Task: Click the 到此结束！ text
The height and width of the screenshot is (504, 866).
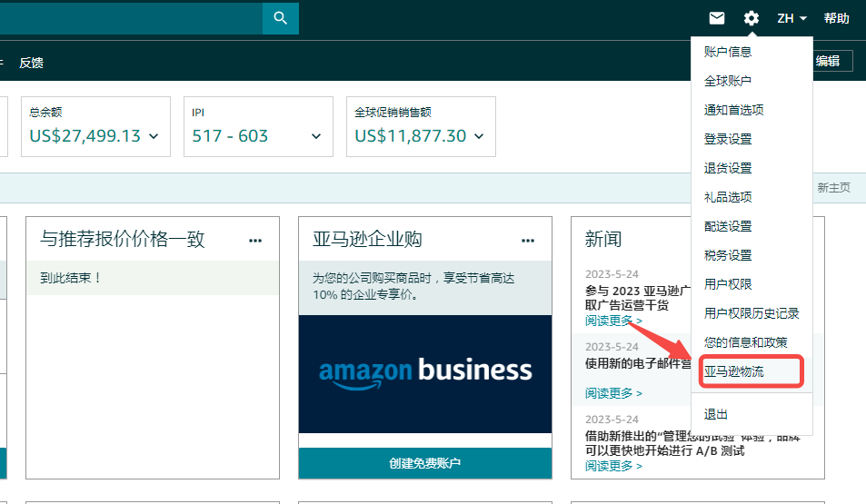Action: point(71,278)
